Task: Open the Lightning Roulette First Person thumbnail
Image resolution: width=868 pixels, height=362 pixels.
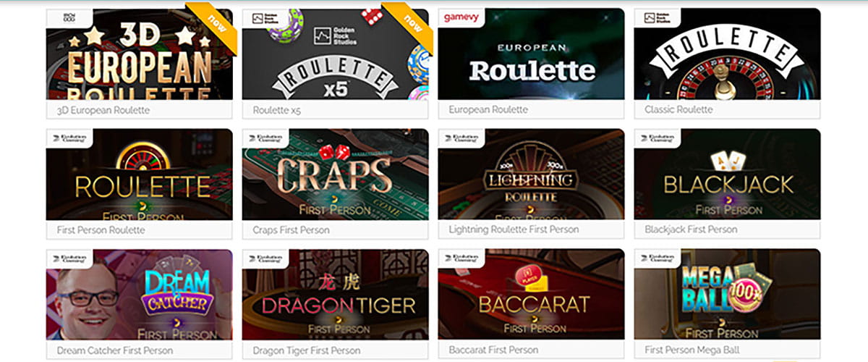Action: tap(532, 174)
